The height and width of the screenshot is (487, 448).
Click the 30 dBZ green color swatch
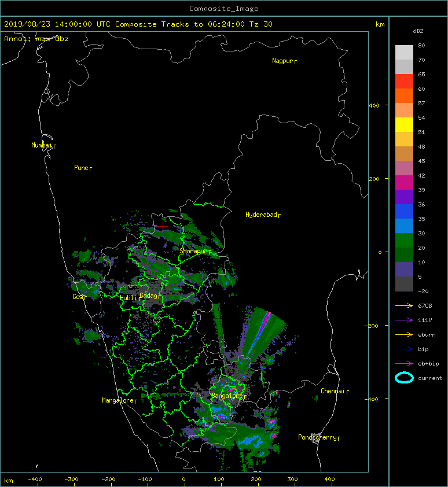tap(404, 241)
